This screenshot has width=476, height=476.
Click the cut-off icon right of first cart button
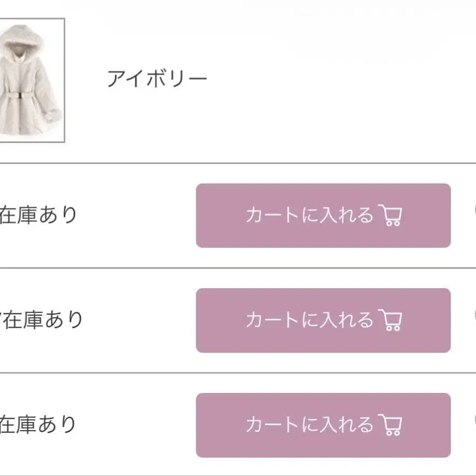coord(474,209)
